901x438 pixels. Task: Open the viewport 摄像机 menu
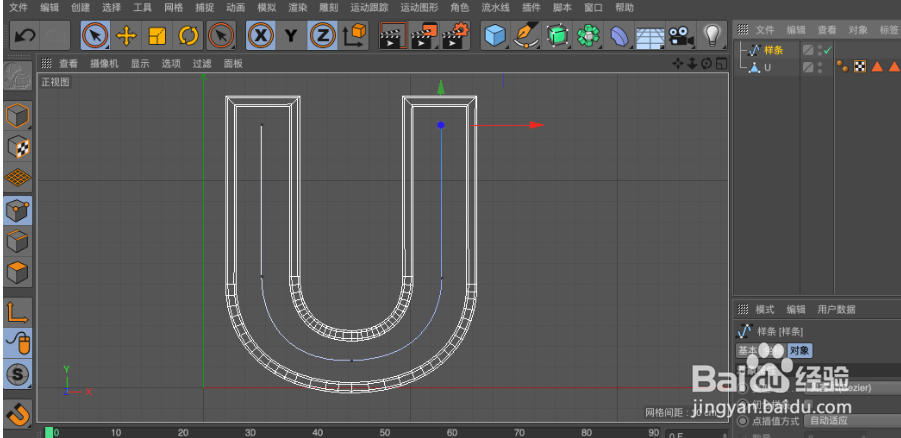click(104, 64)
